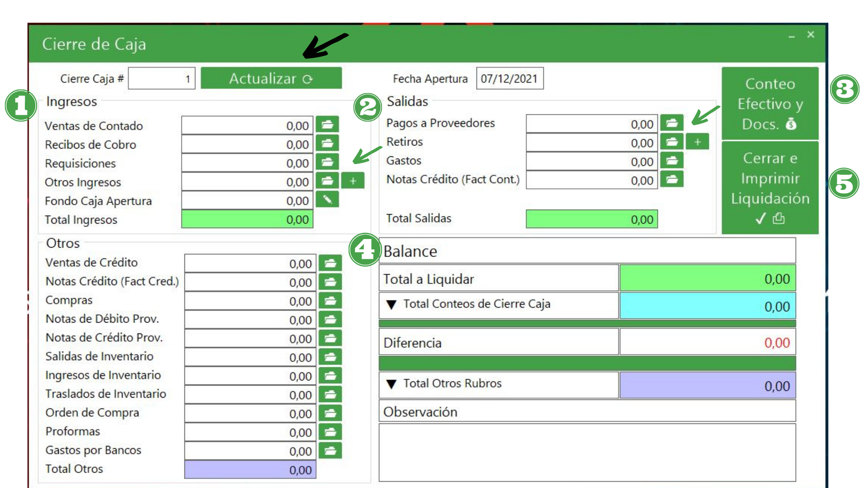
Task: Click pencil edit icon for Fondo Caja Apertura
Action: (x=327, y=199)
